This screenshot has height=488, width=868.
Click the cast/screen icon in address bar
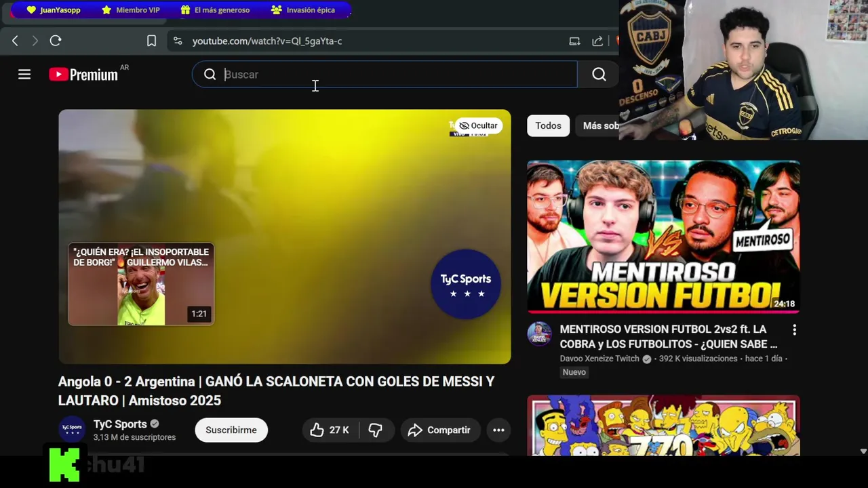click(574, 41)
